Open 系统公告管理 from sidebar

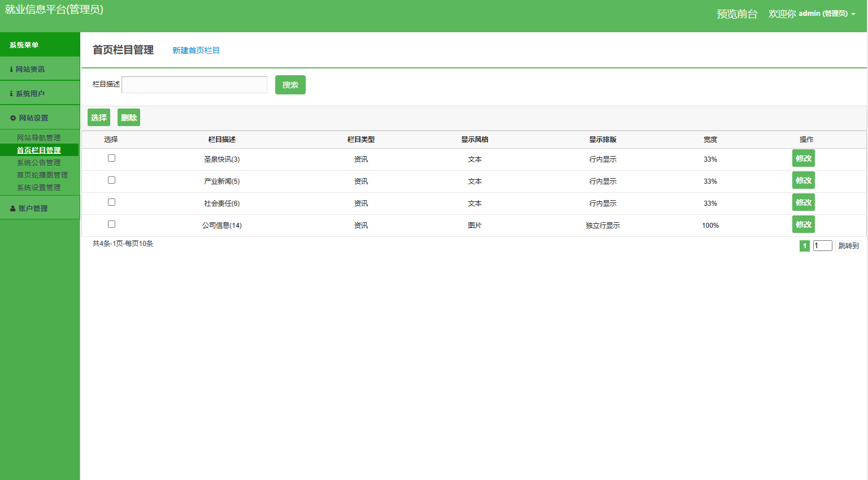tap(38, 163)
